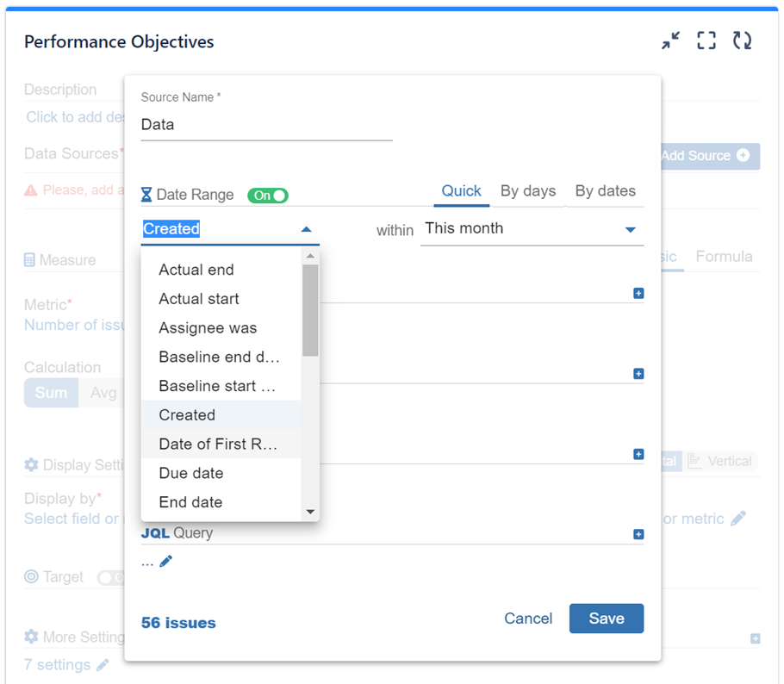Image resolution: width=784 pixels, height=684 pixels.
Task: Click the plus icon on JQL Query row
Action: tap(638, 534)
